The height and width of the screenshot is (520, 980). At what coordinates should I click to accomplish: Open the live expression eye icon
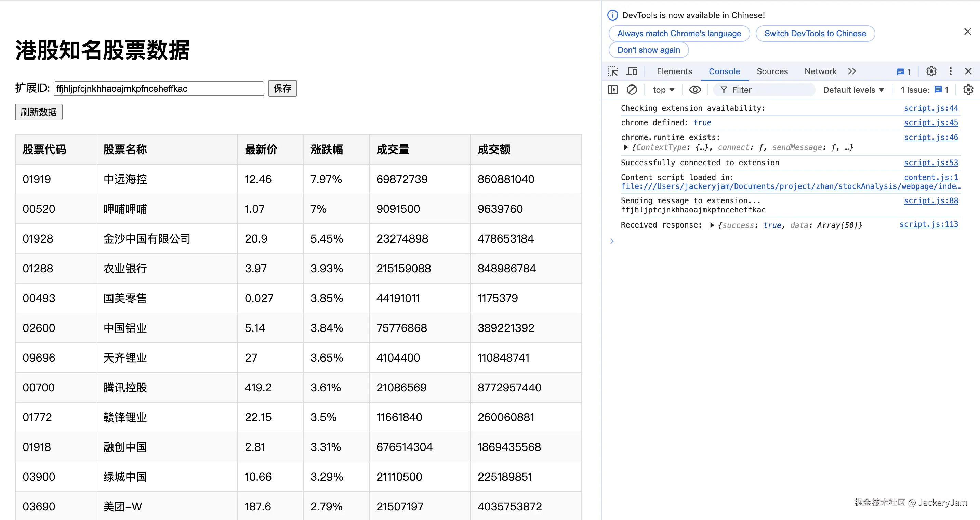tap(695, 90)
